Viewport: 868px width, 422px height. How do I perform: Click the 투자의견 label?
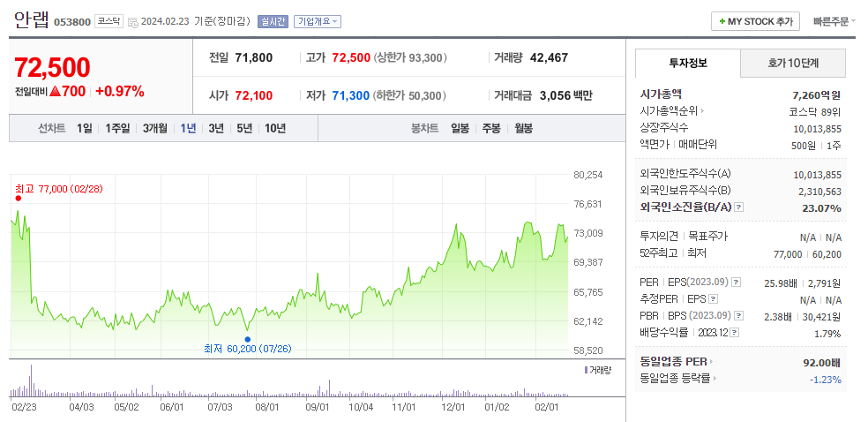click(659, 236)
